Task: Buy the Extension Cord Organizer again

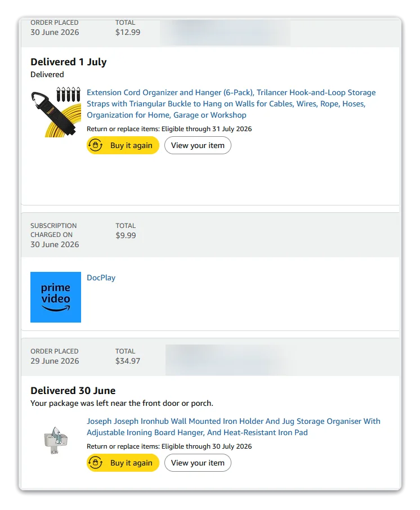Action: 123,145
